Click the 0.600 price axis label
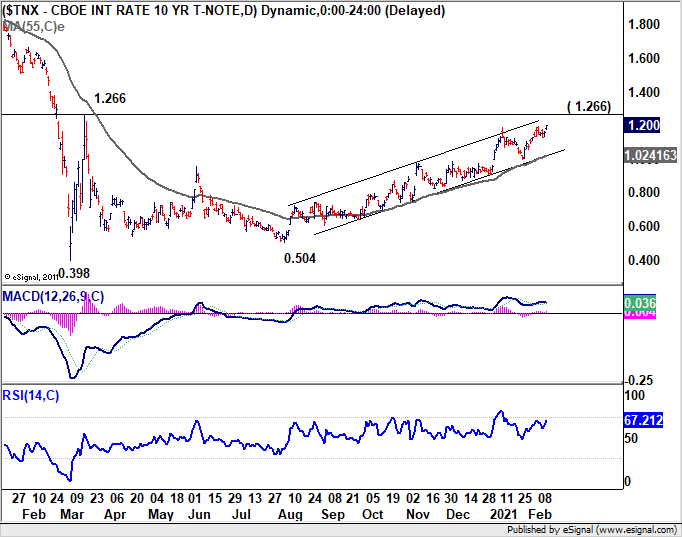Viewport: 682px width, 537px height. click(644, 226)
